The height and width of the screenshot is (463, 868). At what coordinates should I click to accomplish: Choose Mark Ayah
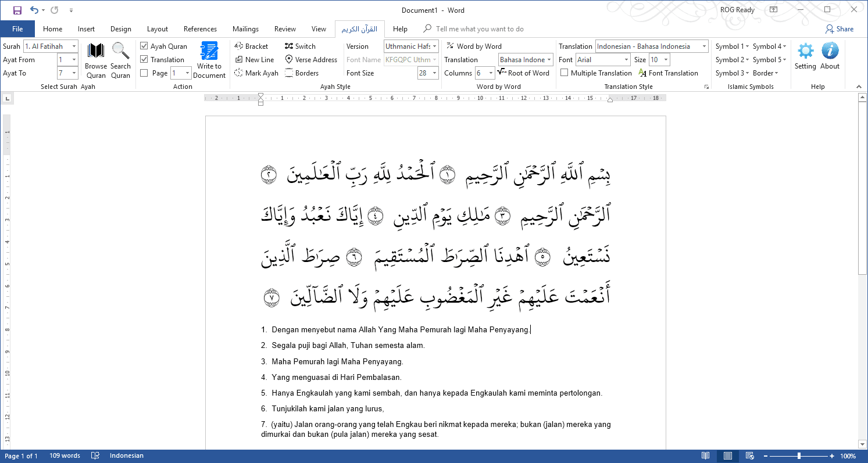256,73
